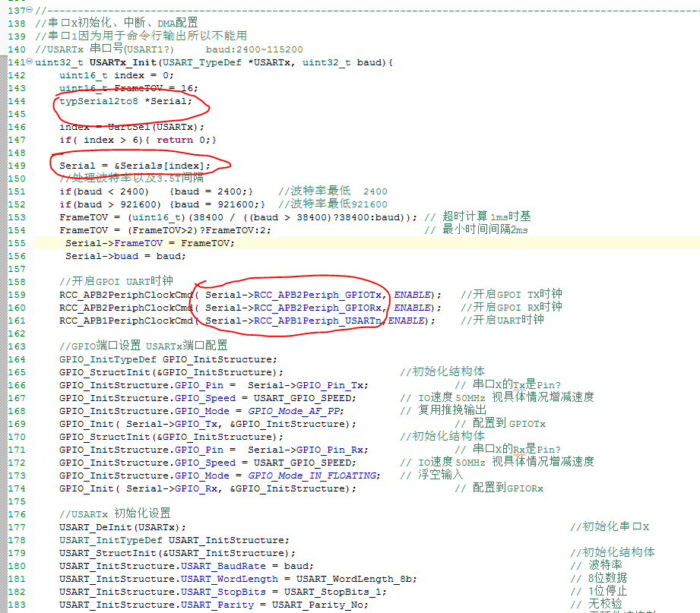This screenshot has height=613, width=700.
Task: Collapse the comment block at line 137
Action: click(30, 10)
